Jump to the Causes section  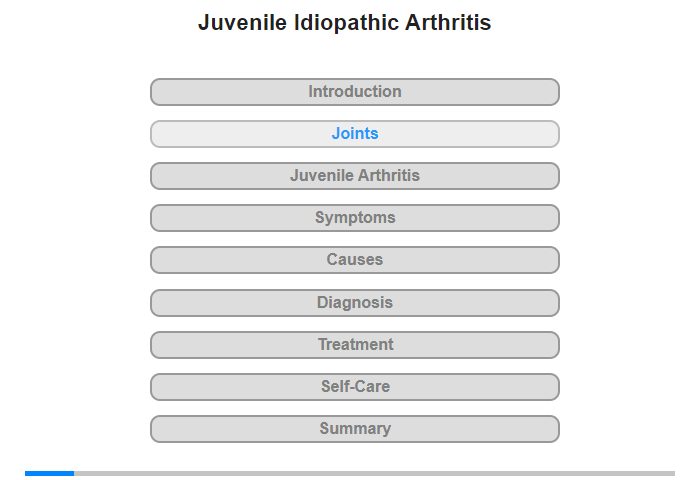point(354,260)
